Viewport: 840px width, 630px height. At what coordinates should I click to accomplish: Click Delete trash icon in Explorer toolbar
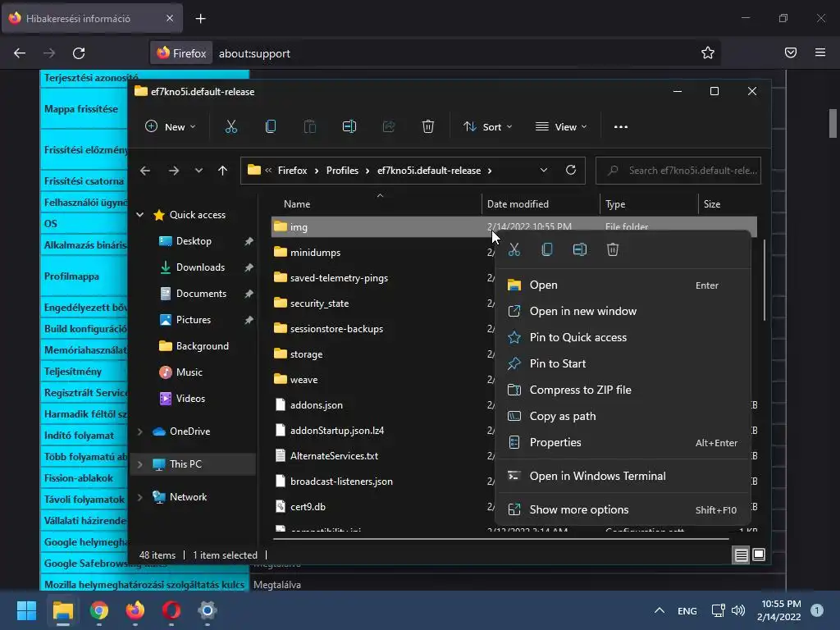(x=427, y=127)
